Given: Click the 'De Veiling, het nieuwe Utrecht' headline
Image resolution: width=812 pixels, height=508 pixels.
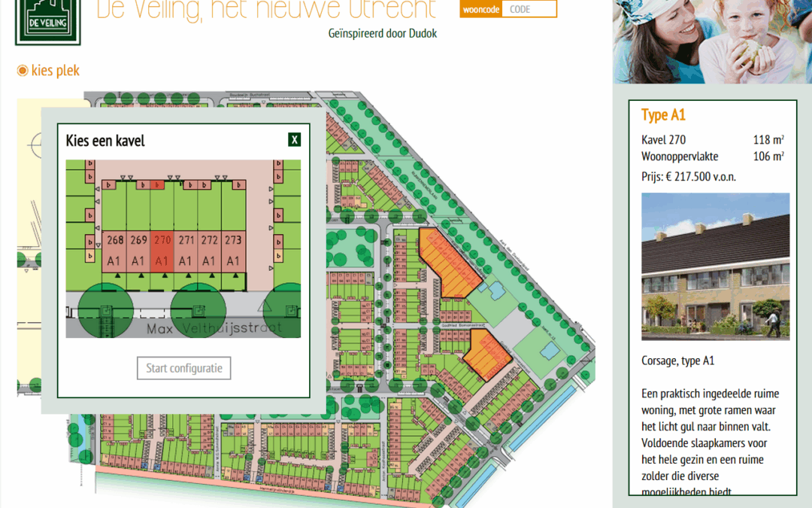Looking at the screenshot, I should click(x=266, y=11).
